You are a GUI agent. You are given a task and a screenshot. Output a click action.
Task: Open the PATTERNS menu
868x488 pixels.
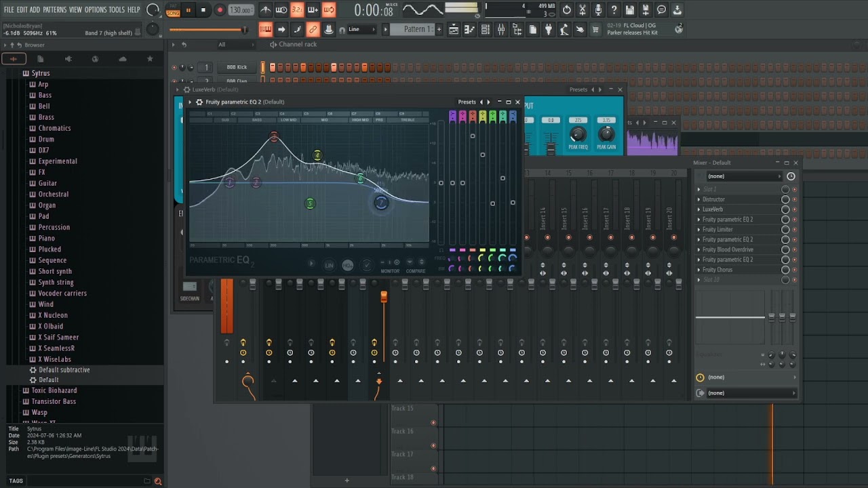(x=55, y=9)
